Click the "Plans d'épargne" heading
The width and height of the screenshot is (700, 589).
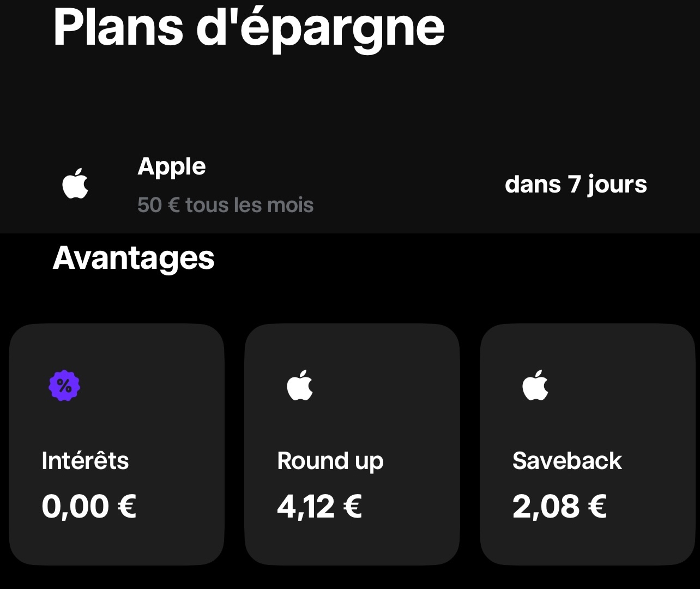pyautogui.click(x=249, y=27)
